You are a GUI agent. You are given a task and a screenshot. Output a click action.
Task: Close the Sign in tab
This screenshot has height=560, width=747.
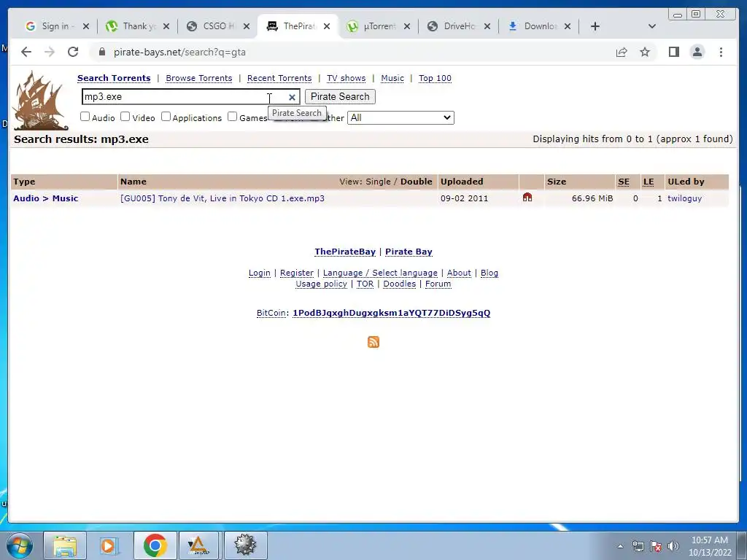tap(86, 26)
